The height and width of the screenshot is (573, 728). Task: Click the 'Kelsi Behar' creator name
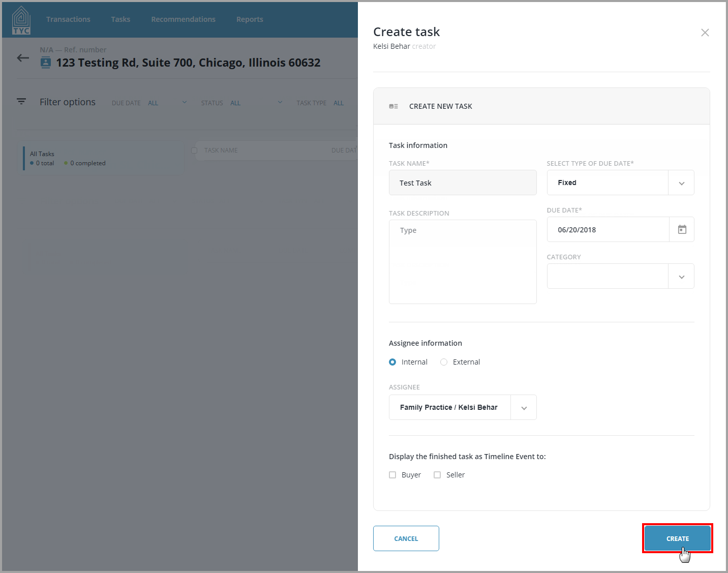click(391, 46)
